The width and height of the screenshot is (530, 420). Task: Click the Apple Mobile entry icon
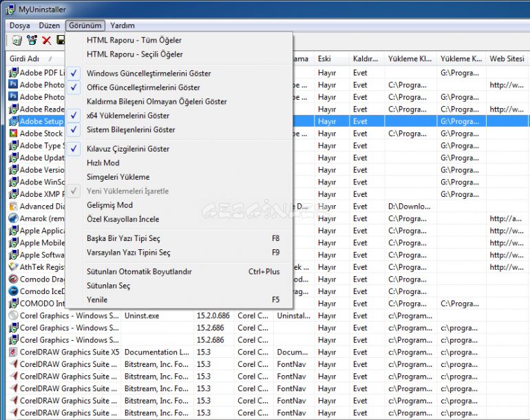click(x=13, y=243)
